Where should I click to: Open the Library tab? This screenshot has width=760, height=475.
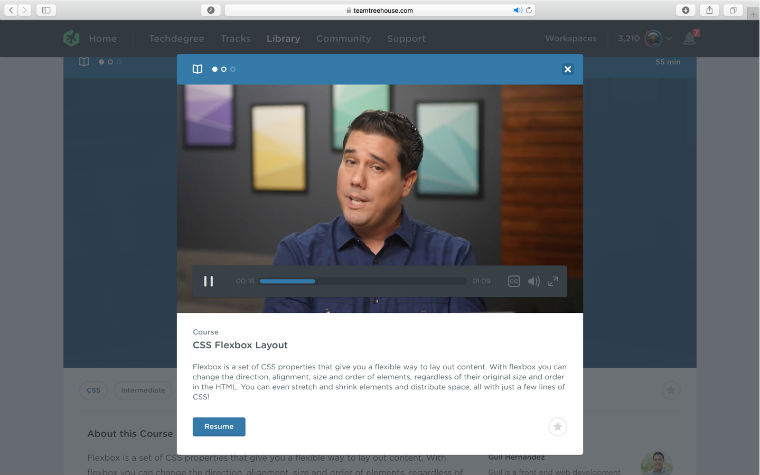click(283, 39)
